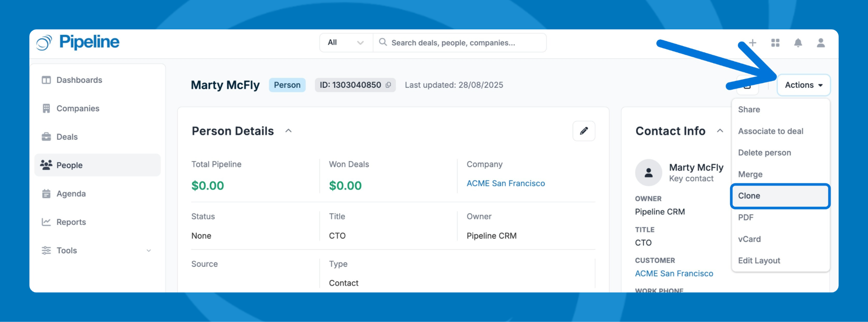The width and height of the screenshot is (868, 322).
Task: Click the Agenda calendar icon
Action: click(x=46, y=194)
